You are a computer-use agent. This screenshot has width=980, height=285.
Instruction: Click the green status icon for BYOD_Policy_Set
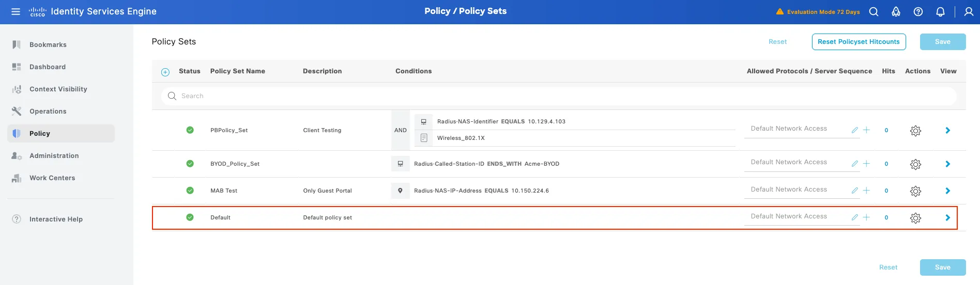point(190,164)
